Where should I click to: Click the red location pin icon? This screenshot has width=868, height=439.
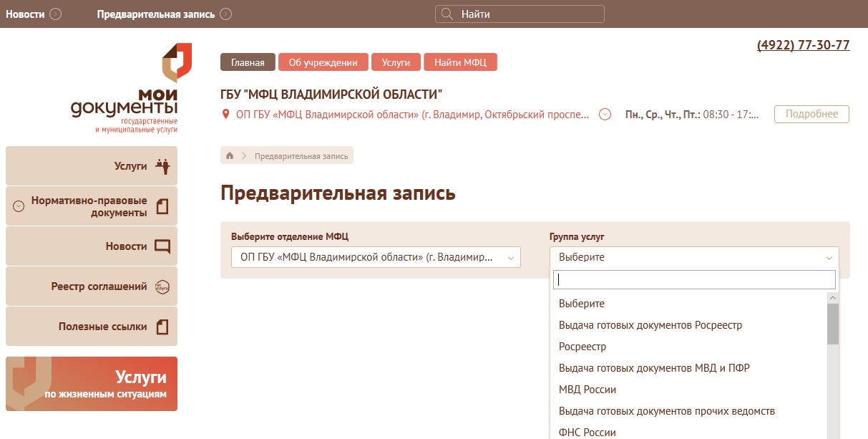click(227, 115)
